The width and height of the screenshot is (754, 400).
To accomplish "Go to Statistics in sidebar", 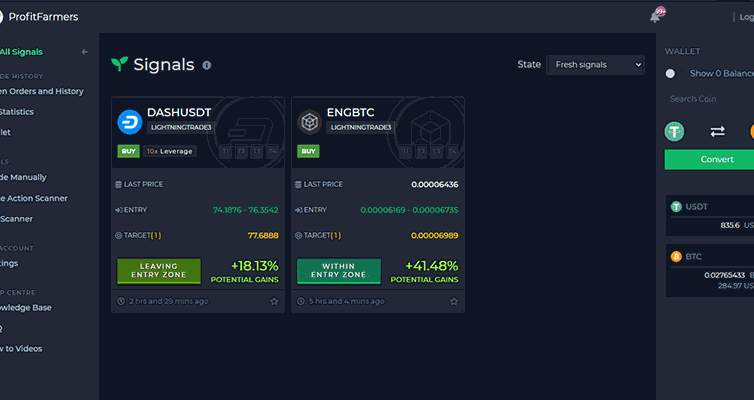I will 17,112.
